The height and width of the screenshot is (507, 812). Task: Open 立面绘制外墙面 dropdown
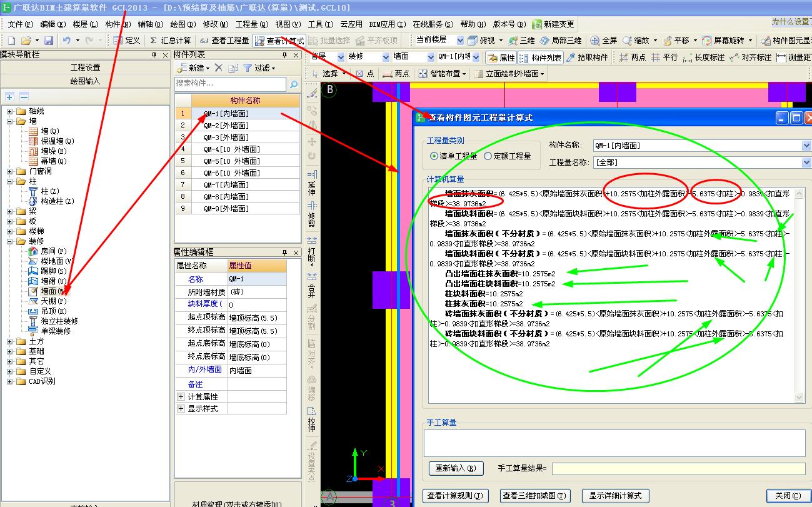click(509, 74)
